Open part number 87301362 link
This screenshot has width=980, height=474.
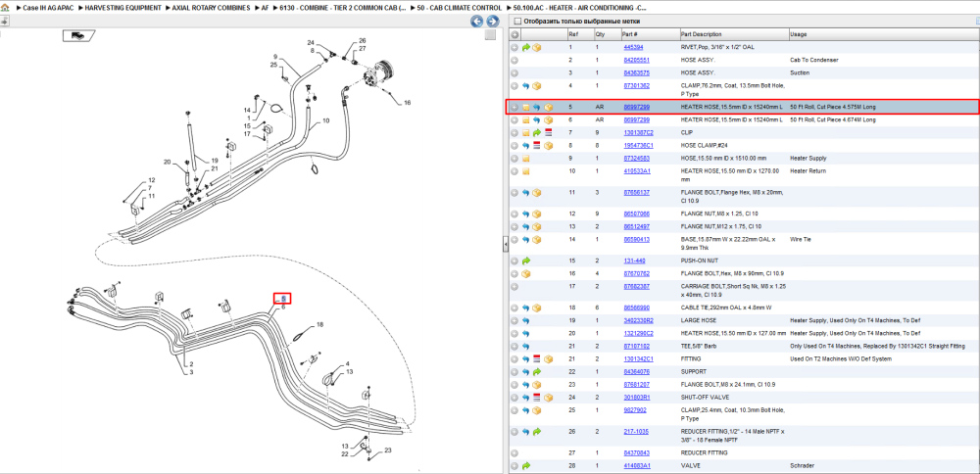tap(636, 86)
